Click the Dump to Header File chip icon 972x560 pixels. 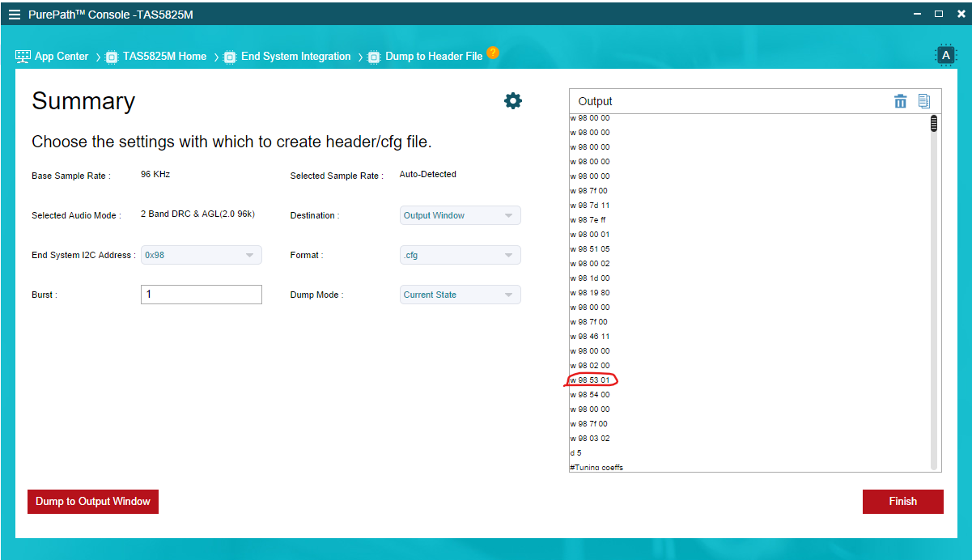click(x=374, y=57)
